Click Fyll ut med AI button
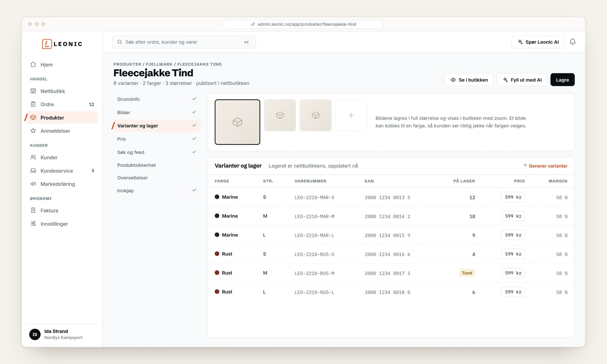The height and width of the screenshot is (364, 607). (522, 80)
